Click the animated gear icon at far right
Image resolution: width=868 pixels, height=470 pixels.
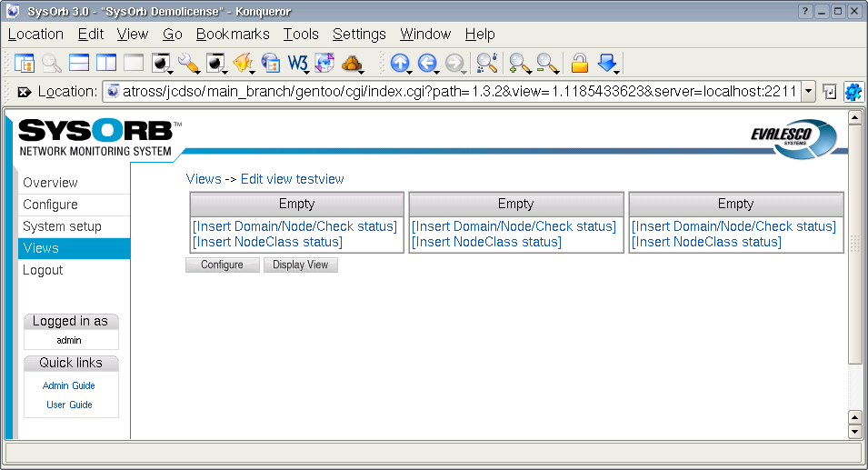853,92
